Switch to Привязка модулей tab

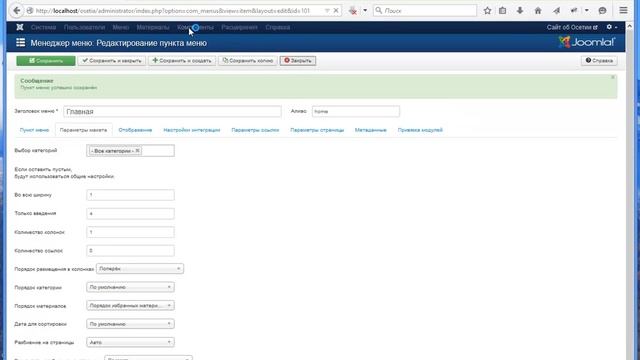420,130
